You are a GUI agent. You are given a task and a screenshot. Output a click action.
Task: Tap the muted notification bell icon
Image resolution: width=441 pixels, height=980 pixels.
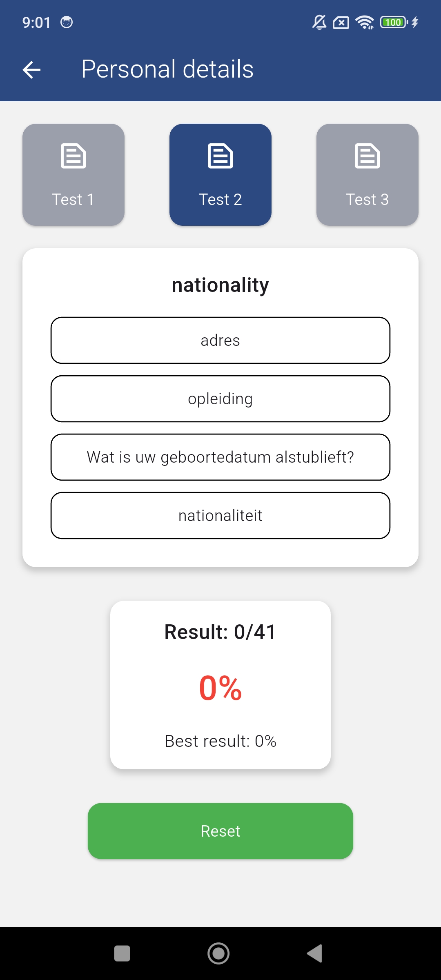(x=319, y=22)
